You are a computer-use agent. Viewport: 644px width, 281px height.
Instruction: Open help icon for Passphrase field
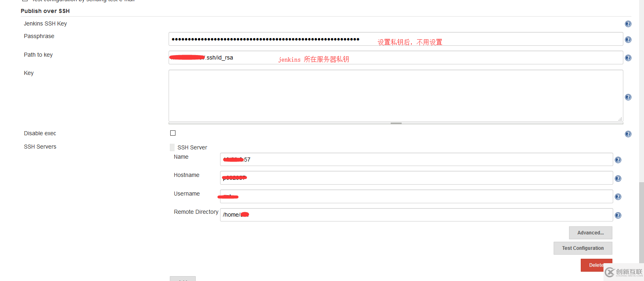tap(628, 40)
